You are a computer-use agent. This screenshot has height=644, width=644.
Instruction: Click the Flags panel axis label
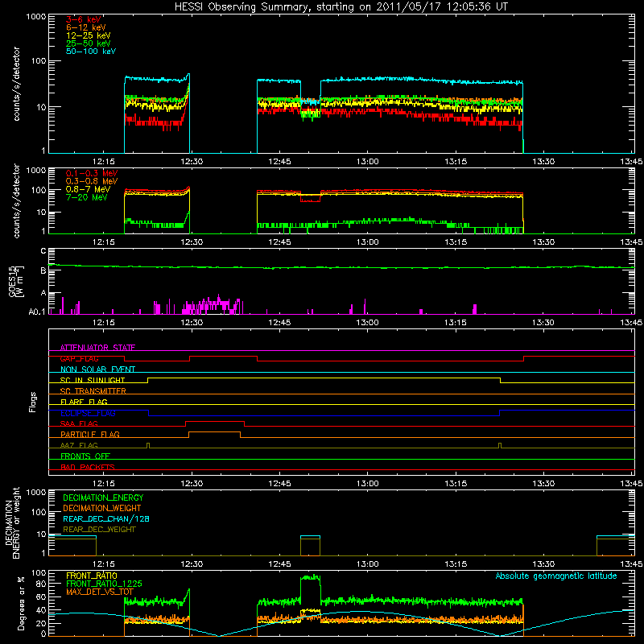pyautogui.click(x=33, y=402)
